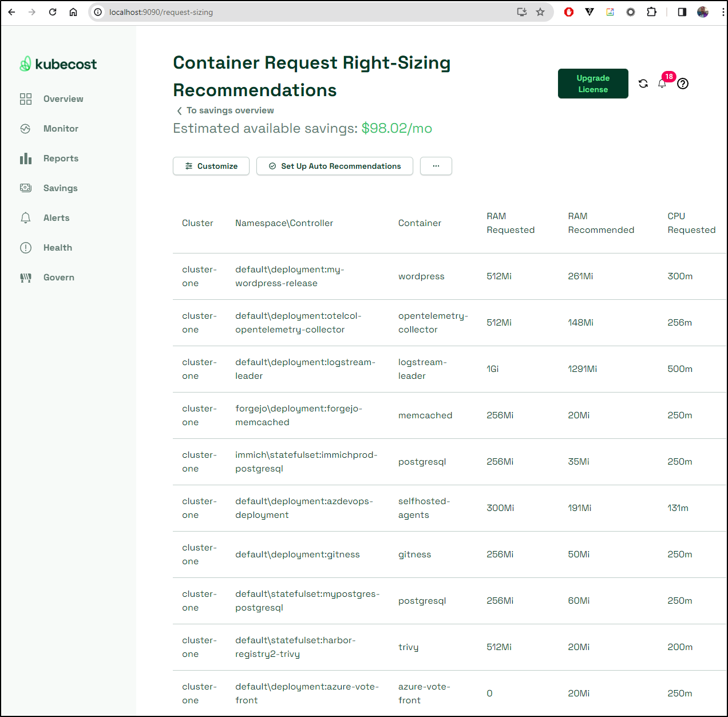Click the $98.02/mo savings amount

coord(397,128)
